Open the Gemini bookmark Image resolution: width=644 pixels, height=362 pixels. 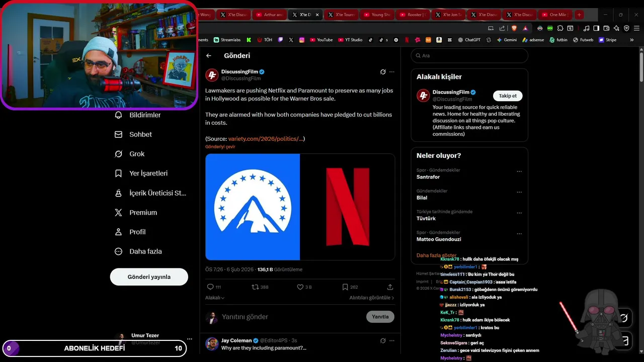[x=507, y=40]
